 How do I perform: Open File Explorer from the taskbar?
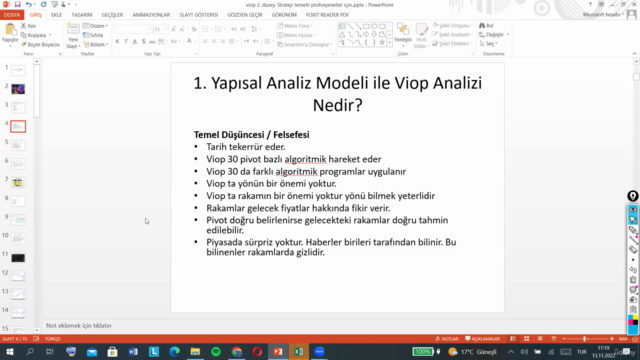(x=195, y=351)
